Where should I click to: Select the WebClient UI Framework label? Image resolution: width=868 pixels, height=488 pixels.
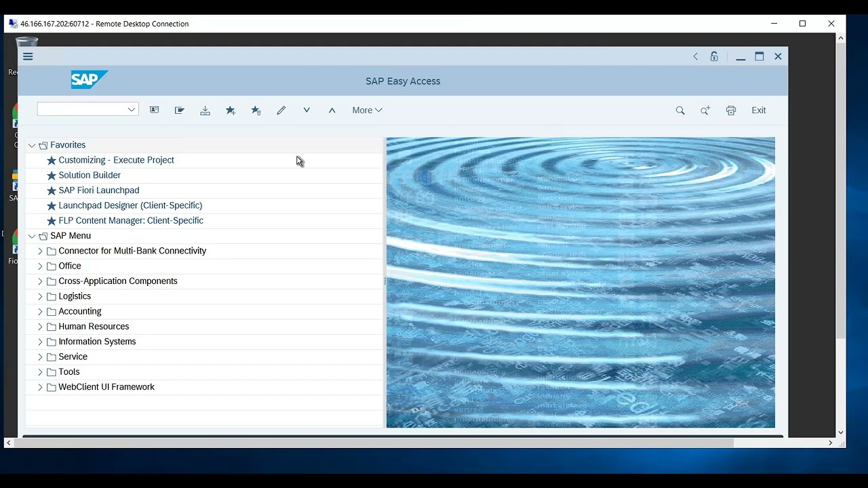click(x=106, y=387)
